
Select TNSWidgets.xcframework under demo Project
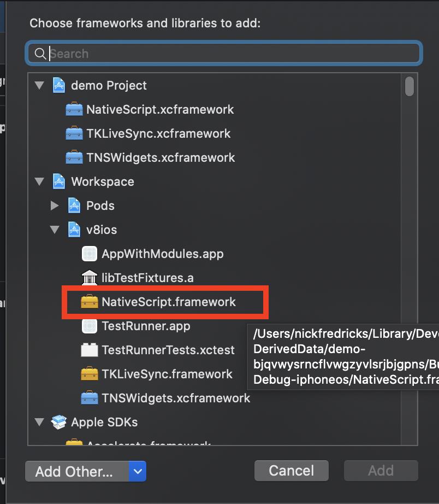[x=161, y=158]
